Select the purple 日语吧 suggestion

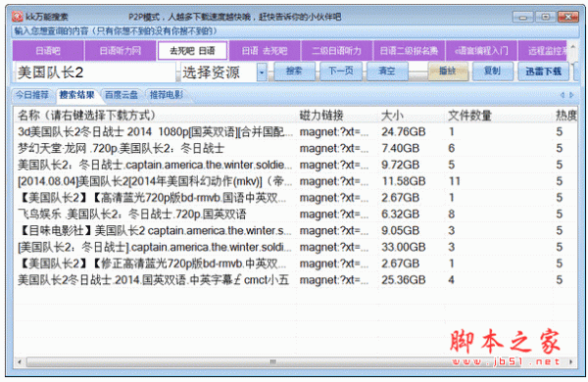tap(48, 51)
